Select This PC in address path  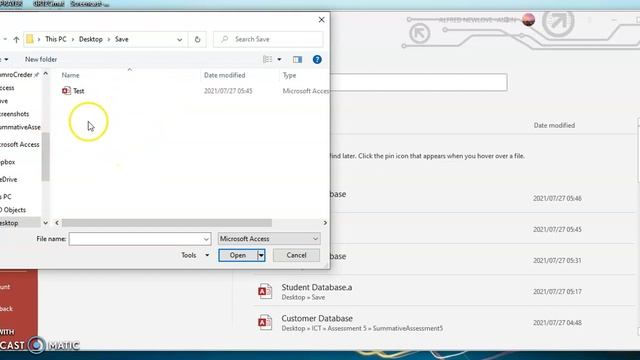tap(56, 39)
